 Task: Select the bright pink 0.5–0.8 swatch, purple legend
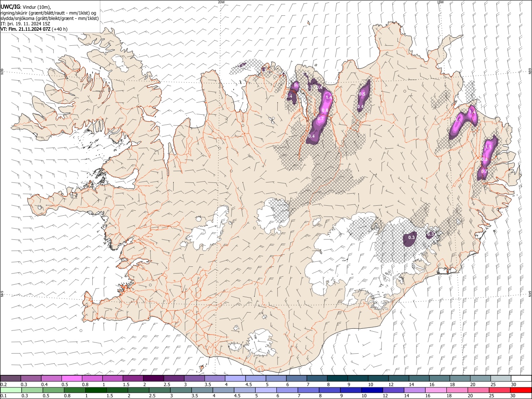[71, 378]
